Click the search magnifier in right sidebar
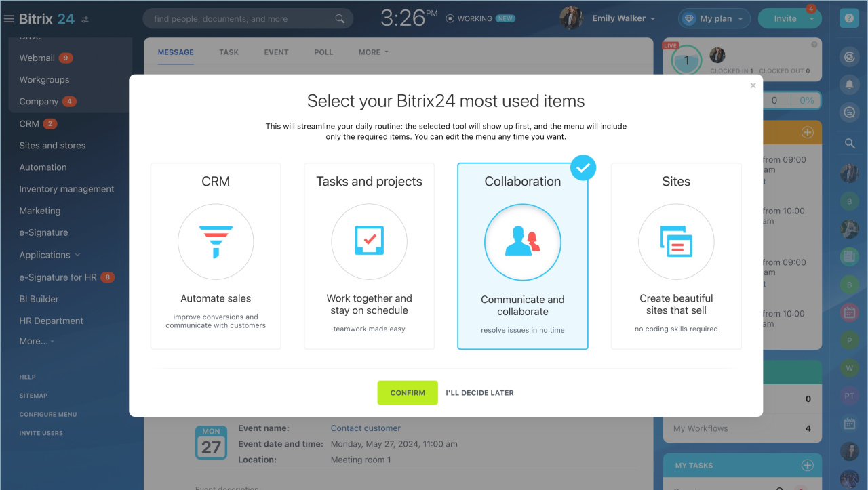 coord(849,143)
